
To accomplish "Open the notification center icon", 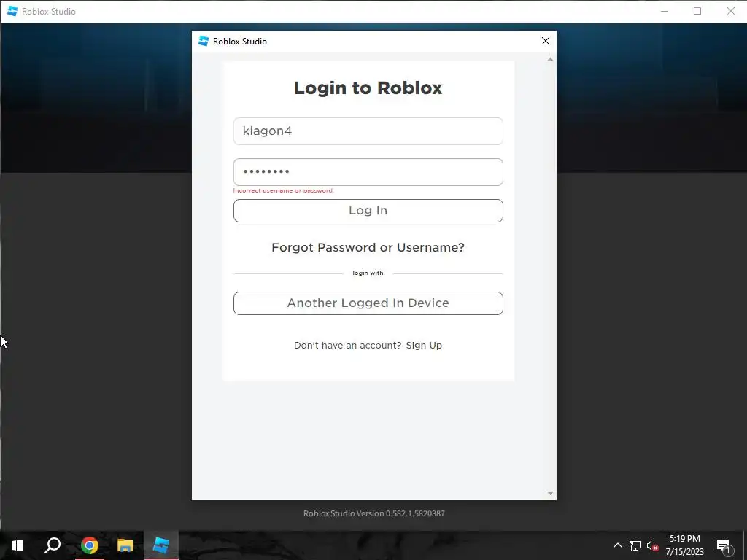I will (x=724, y=545).
